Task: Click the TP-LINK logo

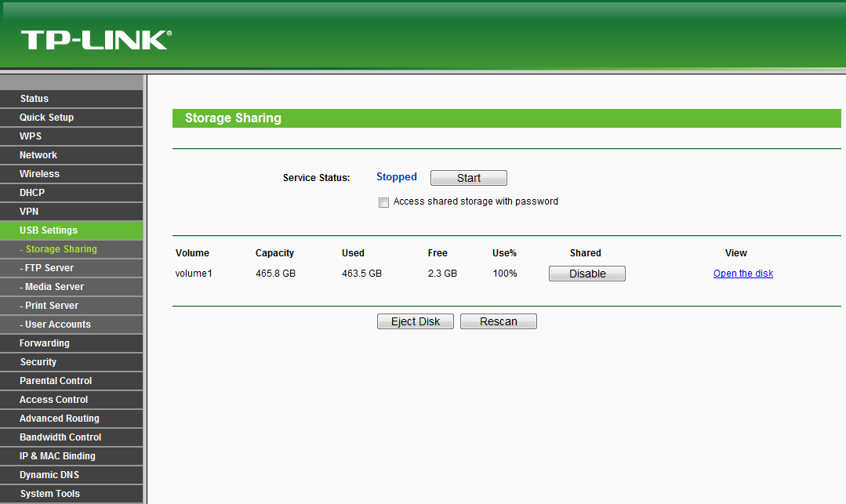Action: point(96,40)
